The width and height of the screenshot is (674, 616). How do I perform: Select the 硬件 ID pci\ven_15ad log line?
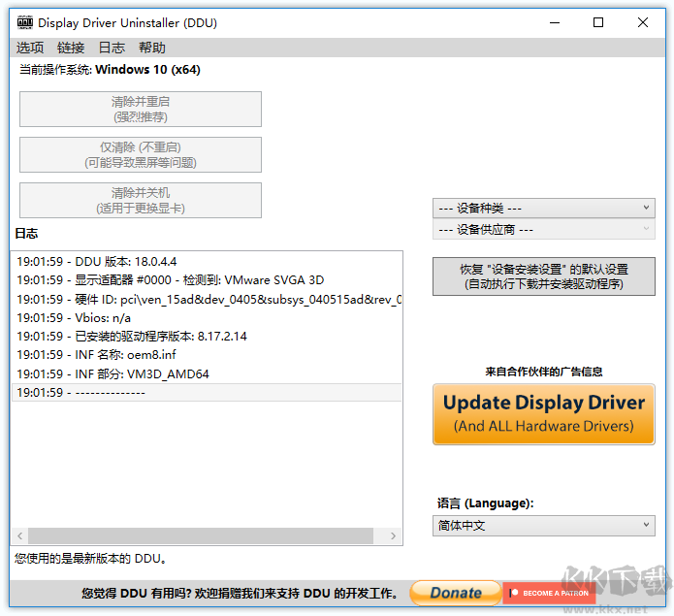tap(207, 299)
